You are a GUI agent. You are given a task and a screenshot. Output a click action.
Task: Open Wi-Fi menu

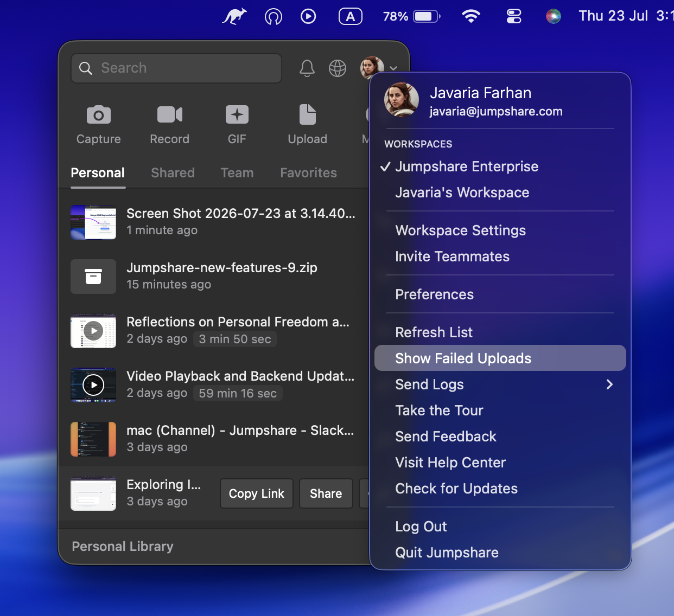pos(471,16)
